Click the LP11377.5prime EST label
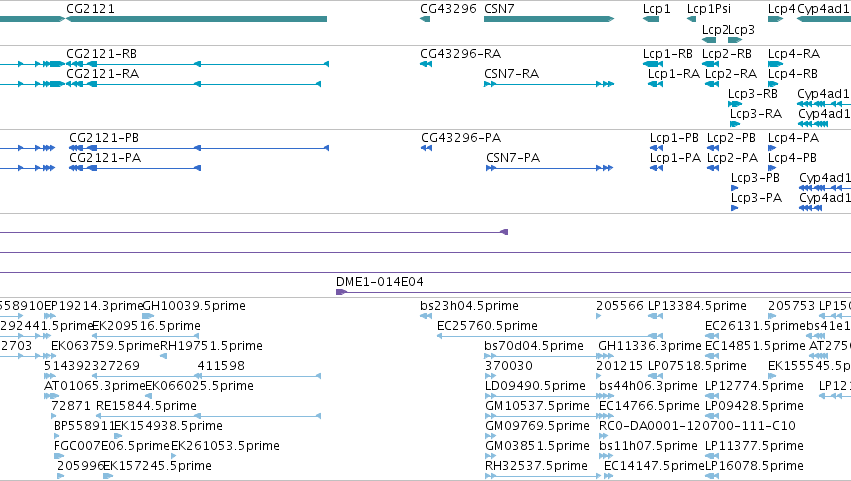 tap(754, 446)
